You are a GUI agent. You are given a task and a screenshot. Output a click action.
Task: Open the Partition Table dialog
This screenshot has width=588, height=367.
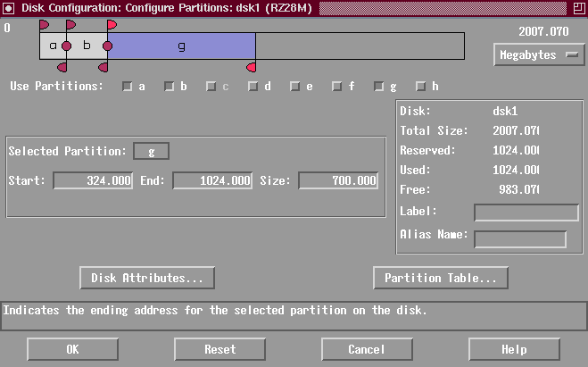440,278
